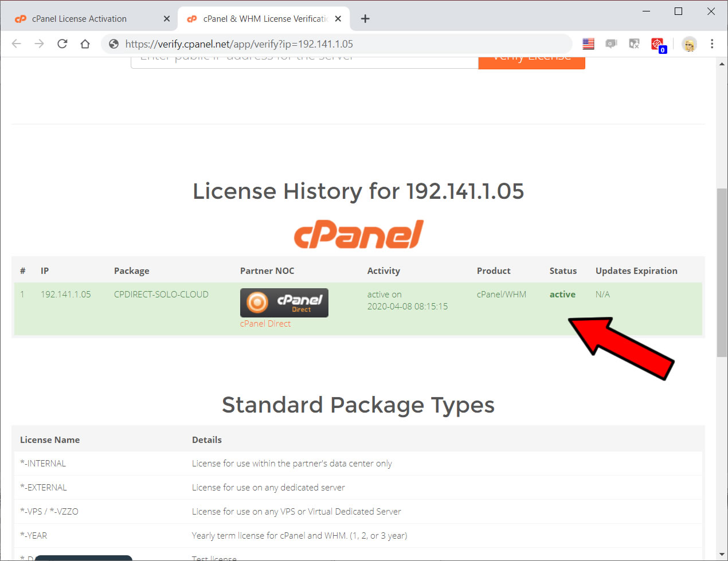Click the Product column header

494,271
